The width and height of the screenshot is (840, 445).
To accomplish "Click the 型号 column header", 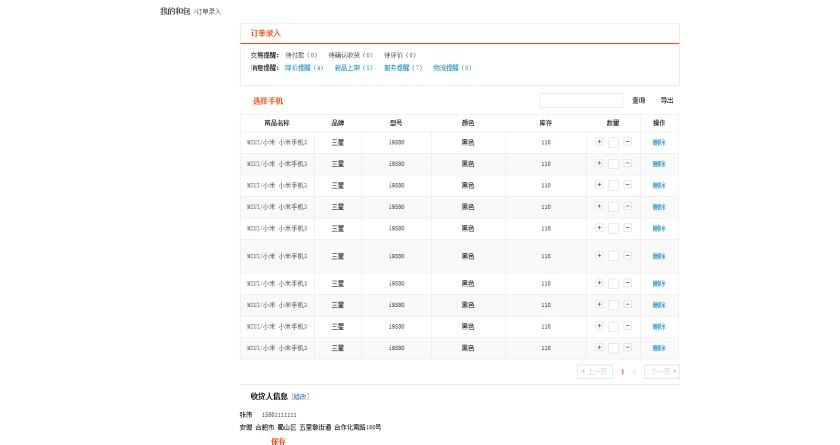I will coord(396,123).
